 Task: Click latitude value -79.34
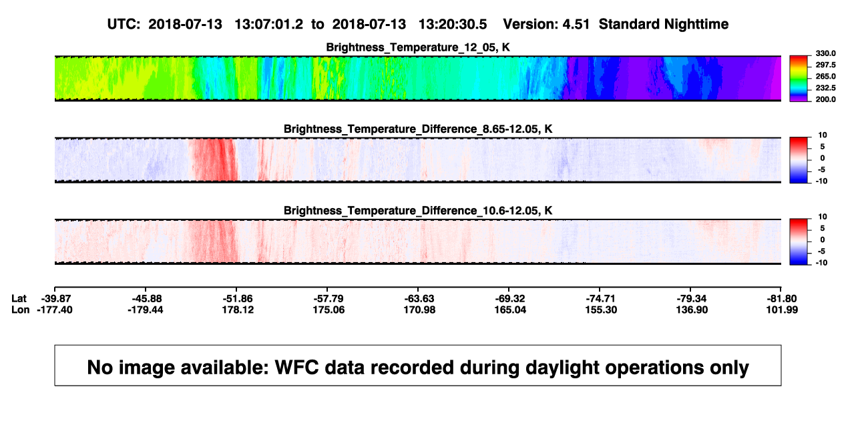point(690,298)
